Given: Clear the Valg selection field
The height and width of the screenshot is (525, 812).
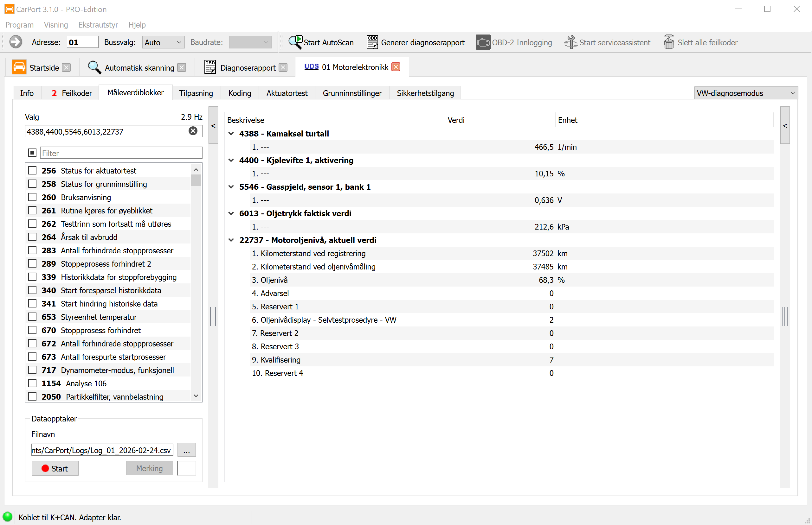Looking at the screenshot, I should [x=193, y=131].
